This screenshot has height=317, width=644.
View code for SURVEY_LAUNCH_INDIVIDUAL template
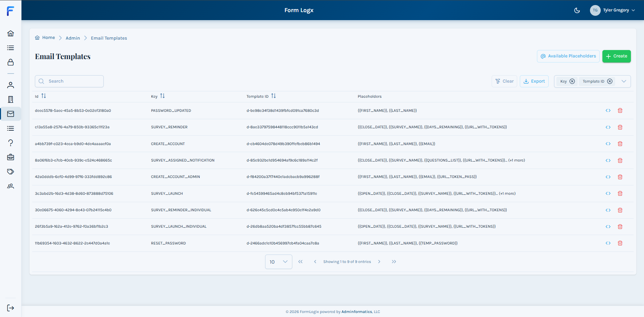point(608,227)
